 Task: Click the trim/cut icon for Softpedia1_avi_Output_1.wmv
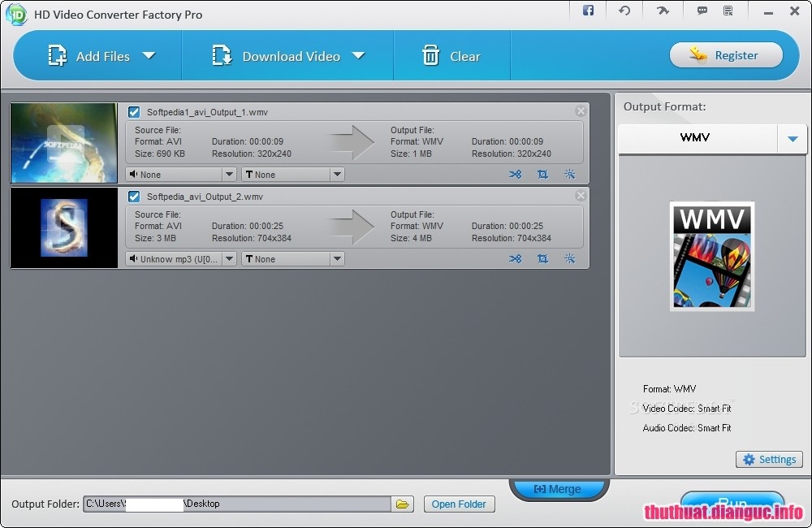516,175
